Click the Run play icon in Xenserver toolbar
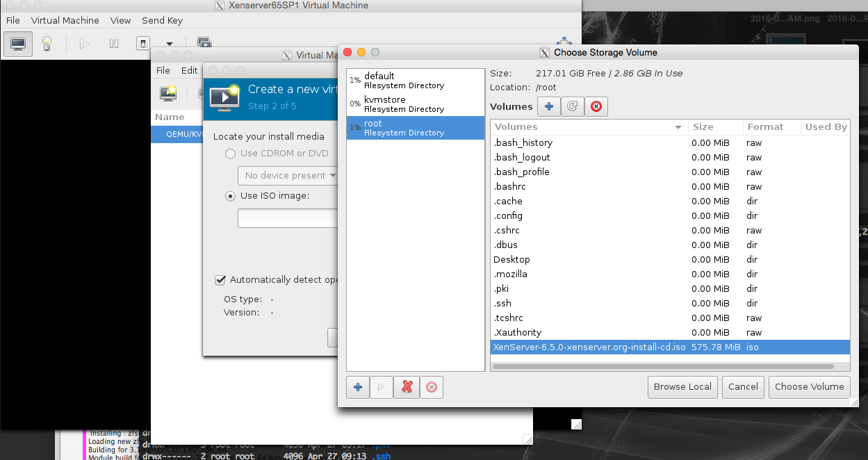868x460 pixels. coord(84,44)
